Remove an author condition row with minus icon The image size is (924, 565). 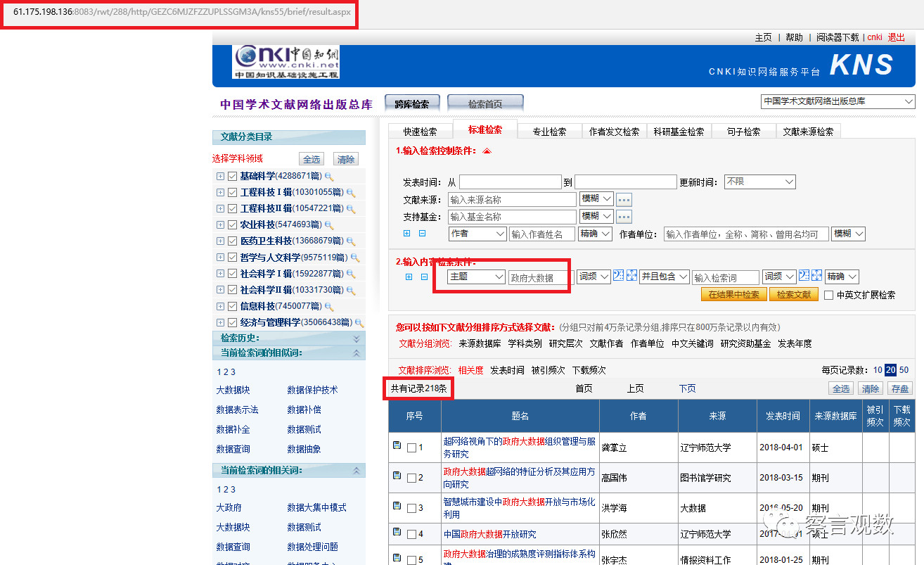click(x=422, y=234)
